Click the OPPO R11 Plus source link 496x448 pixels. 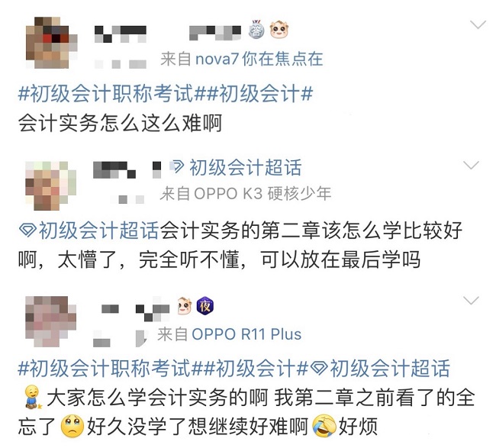pyautogui.click(x=246, y=334)
